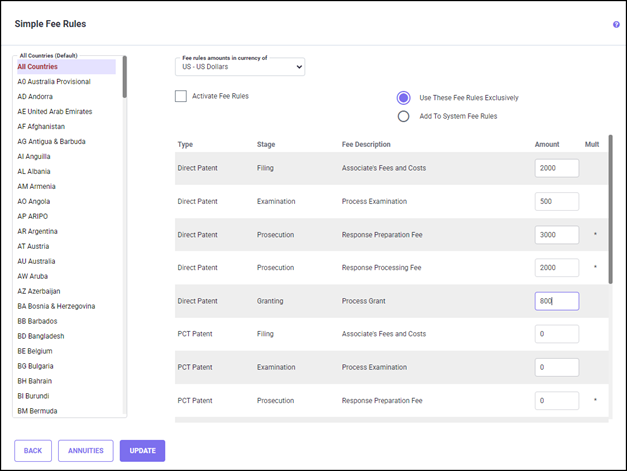The width and height of the screenshot is (627, 471).
Task: Select Use These Fee Rules Exclusively
Action: pos(404,98)
